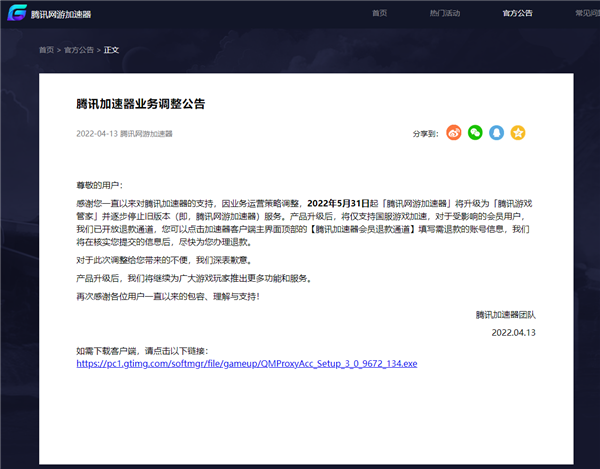
Task: Click the 分享到 label
Action: click(425, 134)
